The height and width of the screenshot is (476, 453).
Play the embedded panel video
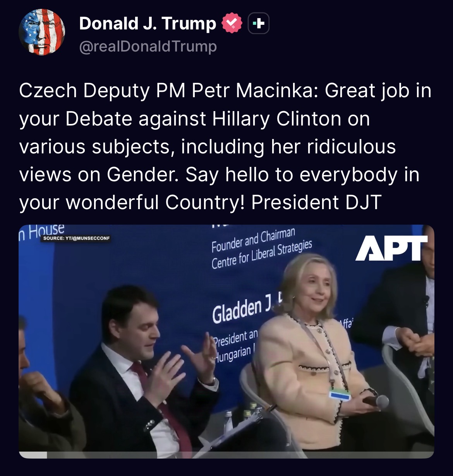(226, 341)
